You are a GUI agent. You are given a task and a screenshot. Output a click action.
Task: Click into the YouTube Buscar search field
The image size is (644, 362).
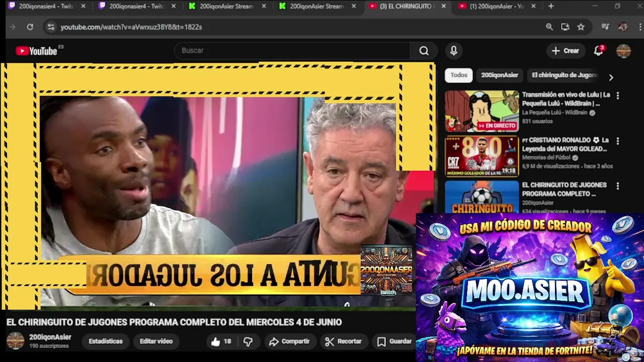click(x=292, y=51)
